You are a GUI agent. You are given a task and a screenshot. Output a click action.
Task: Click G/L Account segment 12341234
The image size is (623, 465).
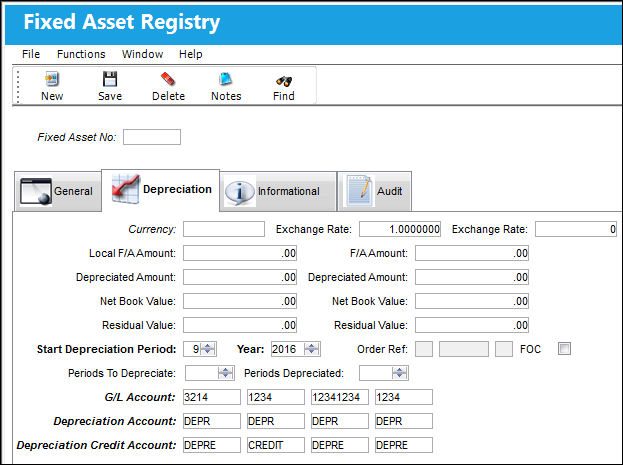pos(340,397)
